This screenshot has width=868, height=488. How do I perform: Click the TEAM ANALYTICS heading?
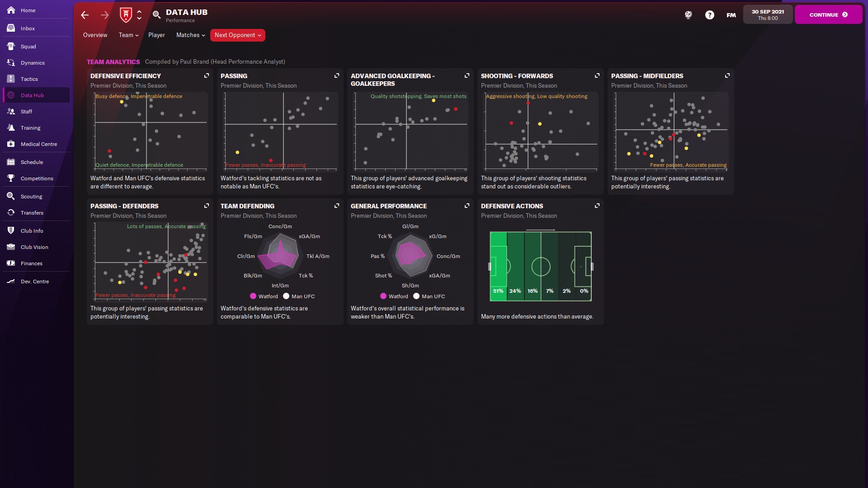(113, 62)
